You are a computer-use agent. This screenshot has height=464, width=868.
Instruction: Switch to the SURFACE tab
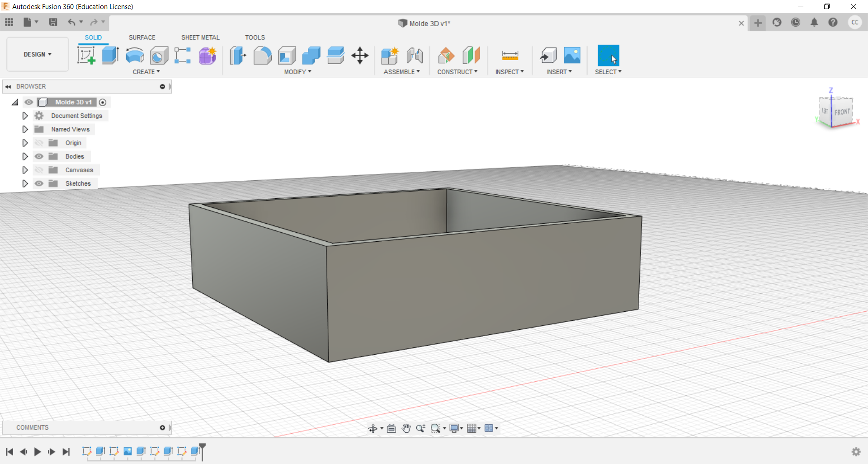(142, 37)
